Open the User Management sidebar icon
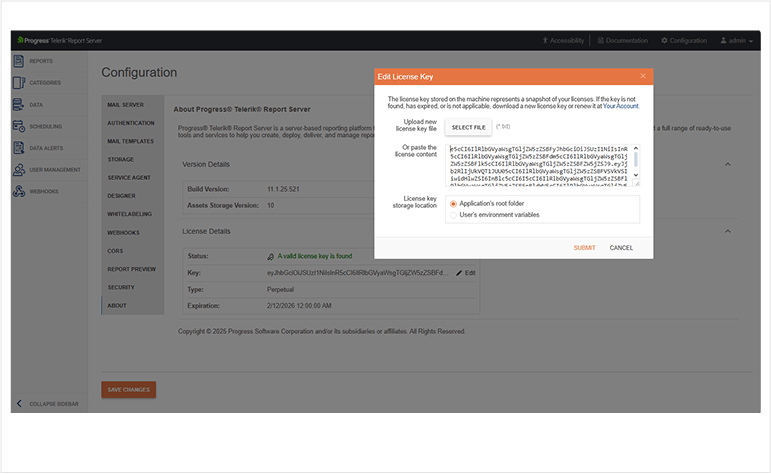The width and height of the screenshot is (771, 474). [x=19, y=170]
